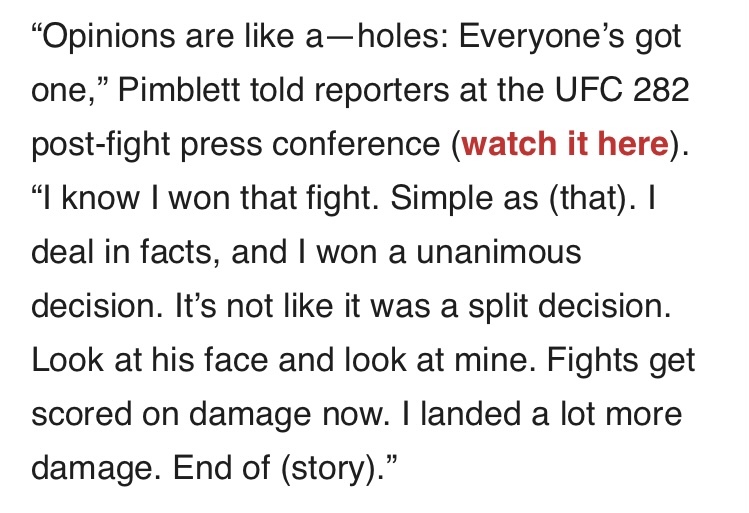
Task: Click the word "Pimblett" in the article
Action: (178, 89)
